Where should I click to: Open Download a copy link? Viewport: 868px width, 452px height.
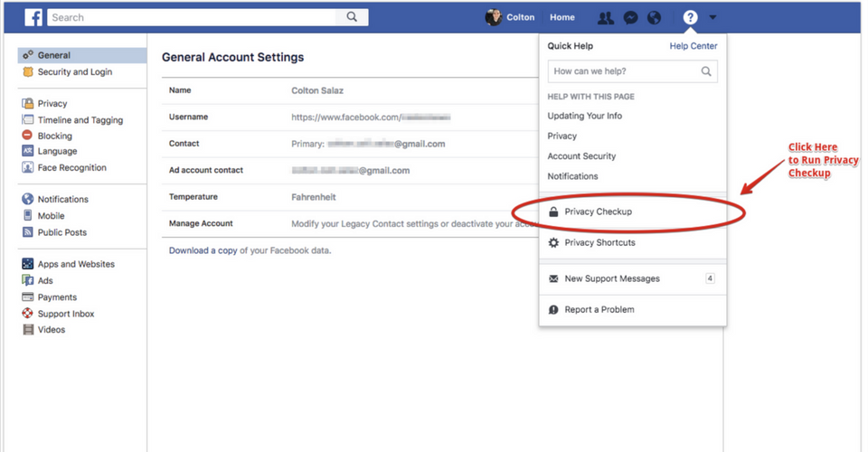(x=203, y=250)
